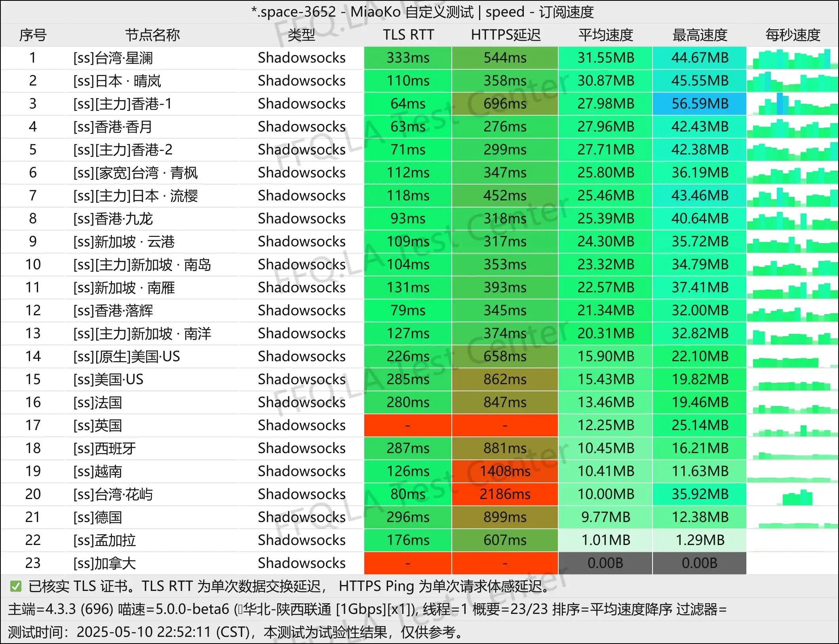The image size is (839, 644).
Task: Click the 31.55MB average speed cell
Action: point(605,58)
